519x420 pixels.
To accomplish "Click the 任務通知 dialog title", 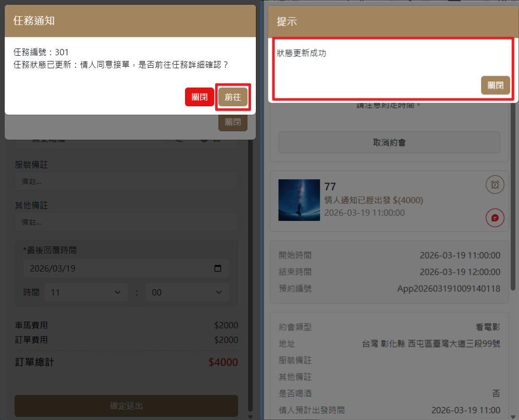I will (34, 21).
